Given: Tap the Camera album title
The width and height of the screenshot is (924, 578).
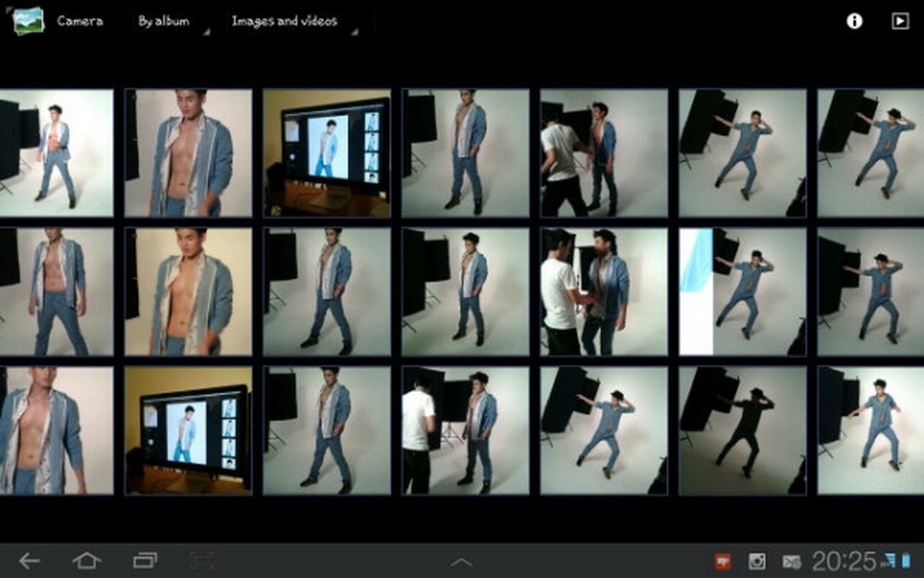Looking at the screenshot, I should [80, 21].
